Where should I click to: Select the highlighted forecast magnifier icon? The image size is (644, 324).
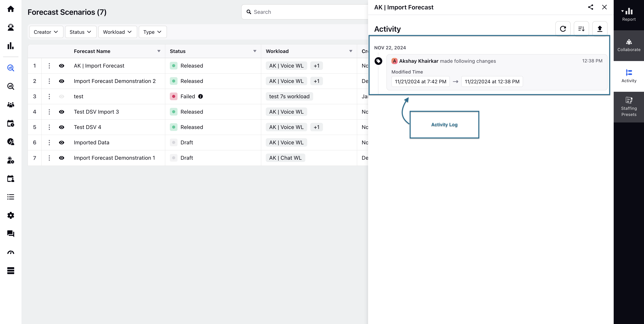point(11,68)
